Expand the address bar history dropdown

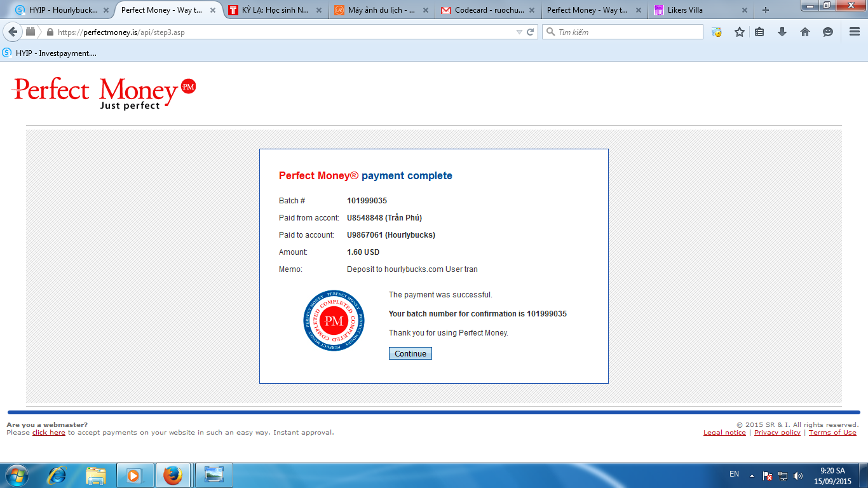(519, 32)
